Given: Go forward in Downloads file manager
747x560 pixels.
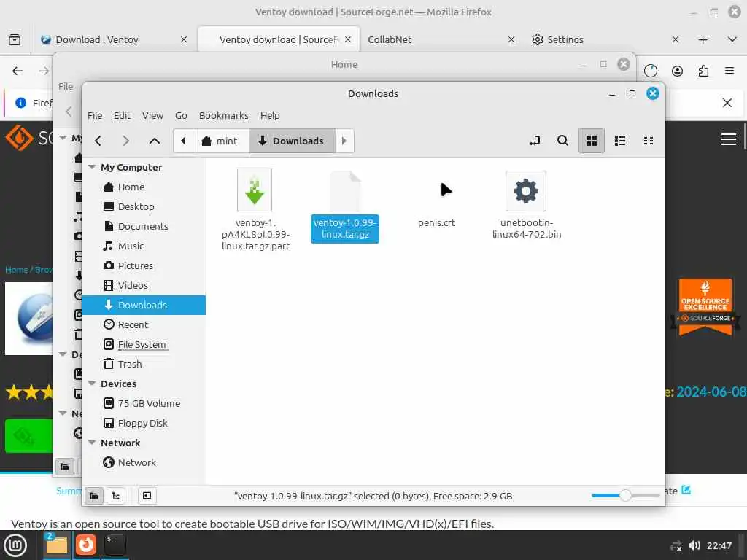Looking at the screenshot, I should click(x=125, y=141).
